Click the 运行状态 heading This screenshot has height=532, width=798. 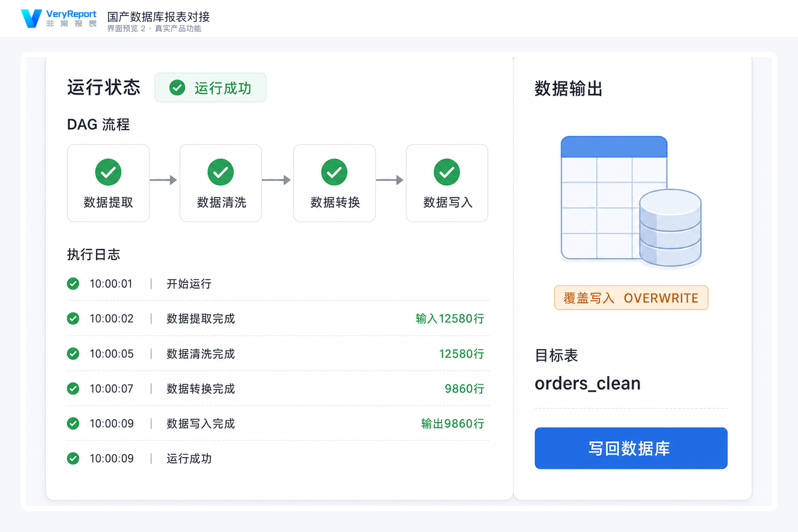point(104,87)
